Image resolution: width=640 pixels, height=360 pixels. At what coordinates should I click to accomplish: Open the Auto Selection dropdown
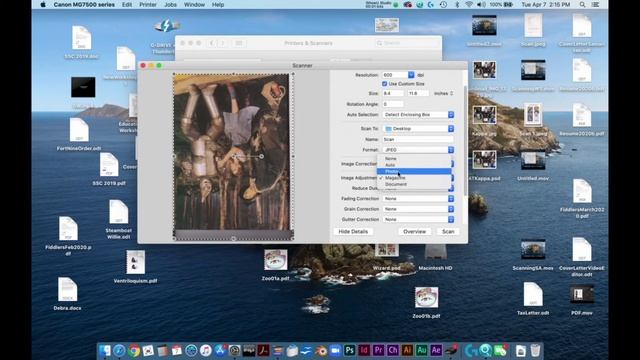pyautogui.click(x=418, y=115)
